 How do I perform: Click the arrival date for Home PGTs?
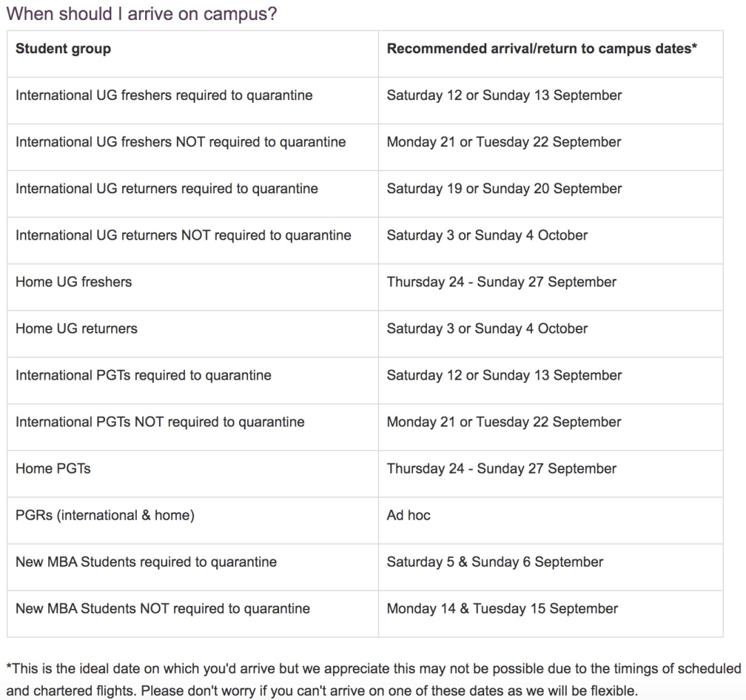[501, 469]
